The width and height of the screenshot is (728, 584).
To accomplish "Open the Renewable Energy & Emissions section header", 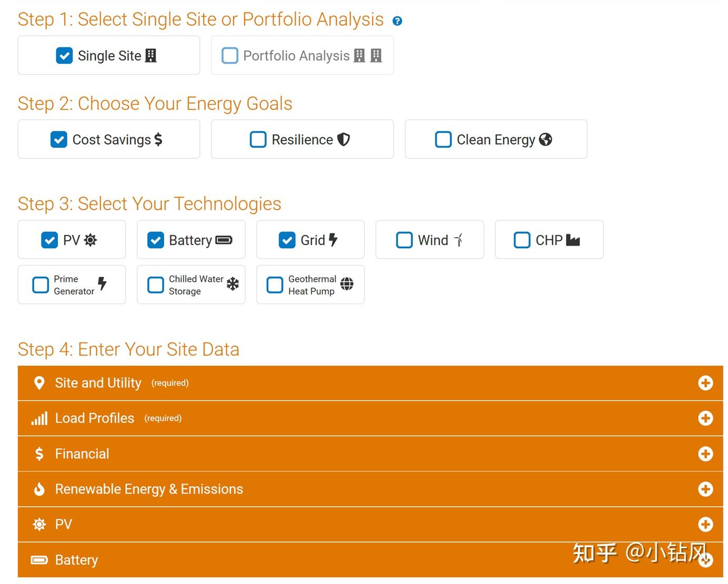I will click(x=149, y=489).
